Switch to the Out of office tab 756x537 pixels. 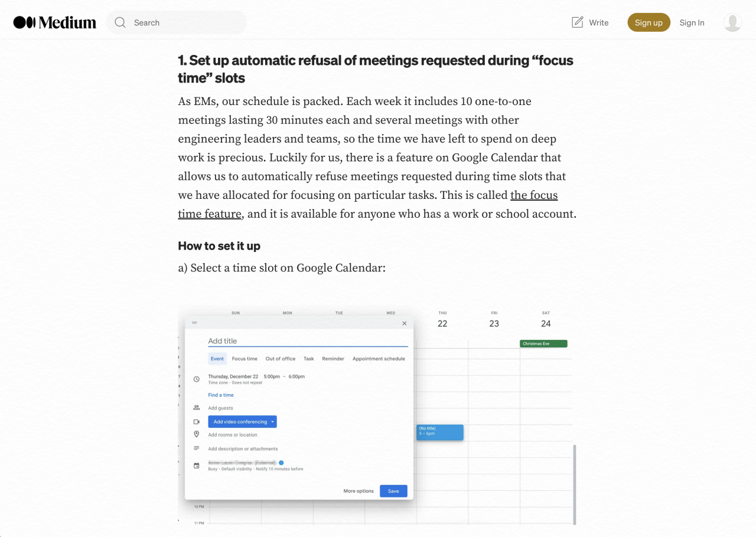pyautogui.click(x=281, y=359)
